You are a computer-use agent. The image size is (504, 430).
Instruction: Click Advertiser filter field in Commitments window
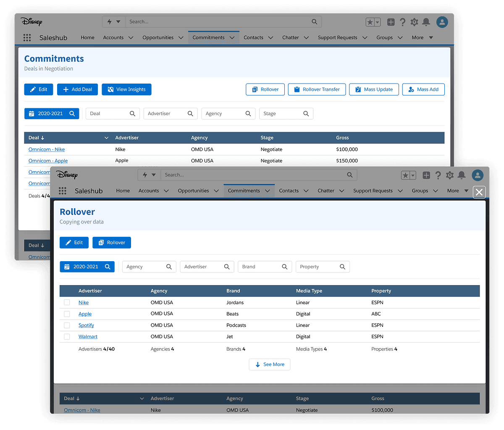pyautogui.click(x=171, y=113)
